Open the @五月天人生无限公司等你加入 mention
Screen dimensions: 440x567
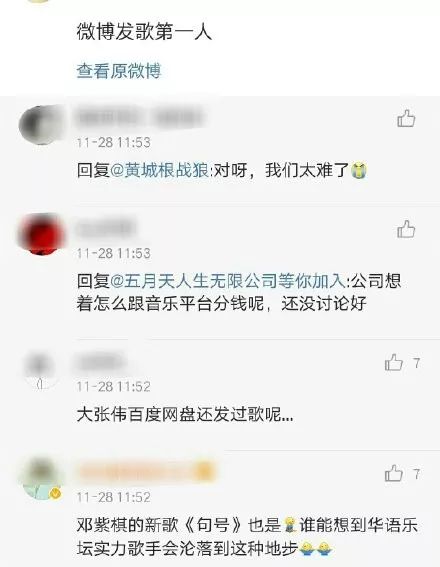pos(228,281)
